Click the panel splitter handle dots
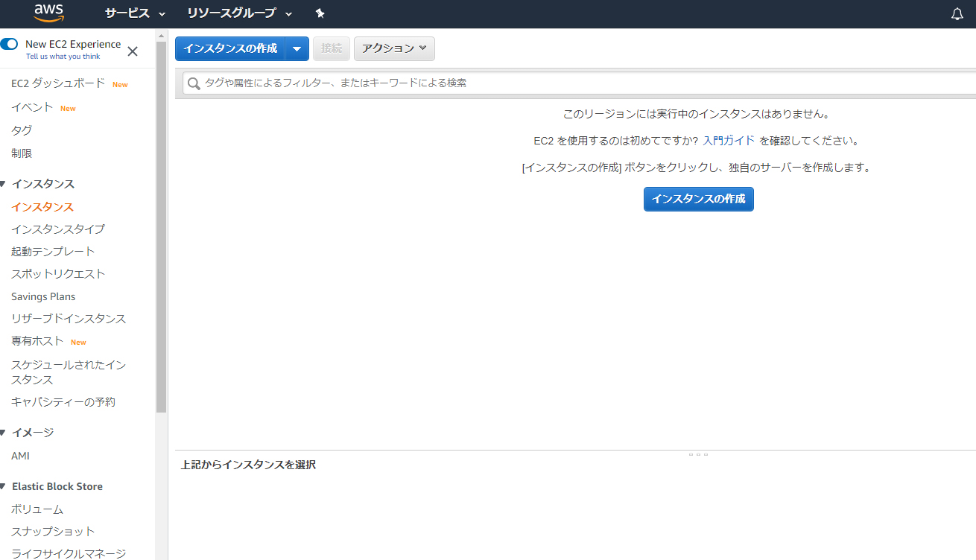Viewport: 976px width, 560px height. (x=698, y=454)
